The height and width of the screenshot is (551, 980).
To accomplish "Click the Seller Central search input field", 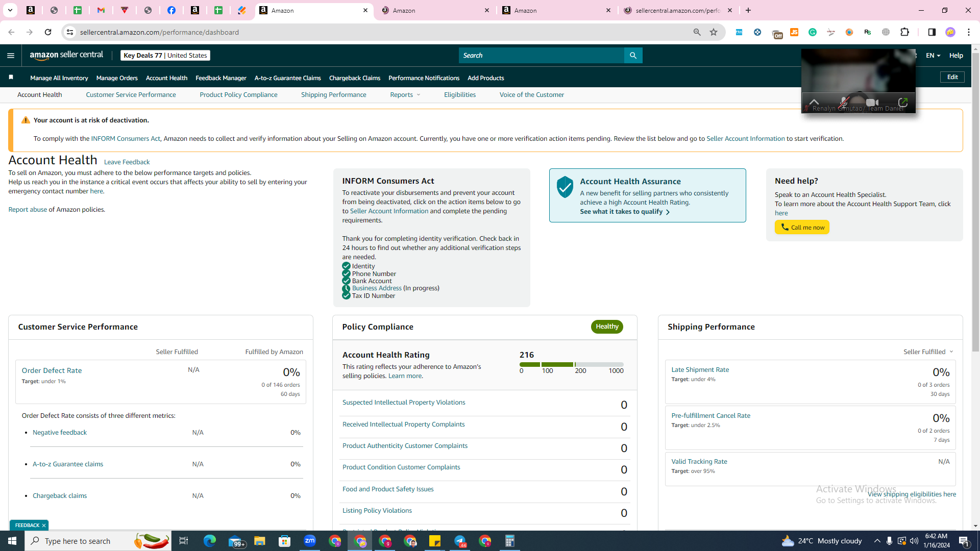I will click(x=541, y=56).
